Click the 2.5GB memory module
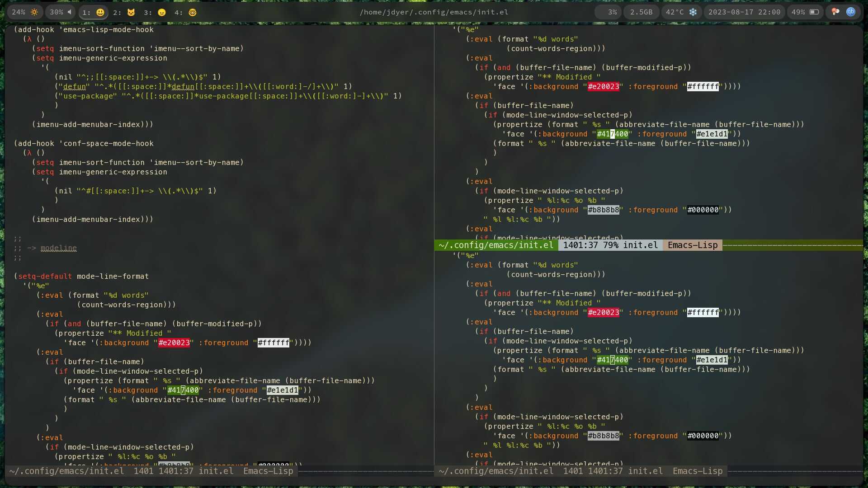The height and width of the screenshot is (488, 868). click(641, 12)
